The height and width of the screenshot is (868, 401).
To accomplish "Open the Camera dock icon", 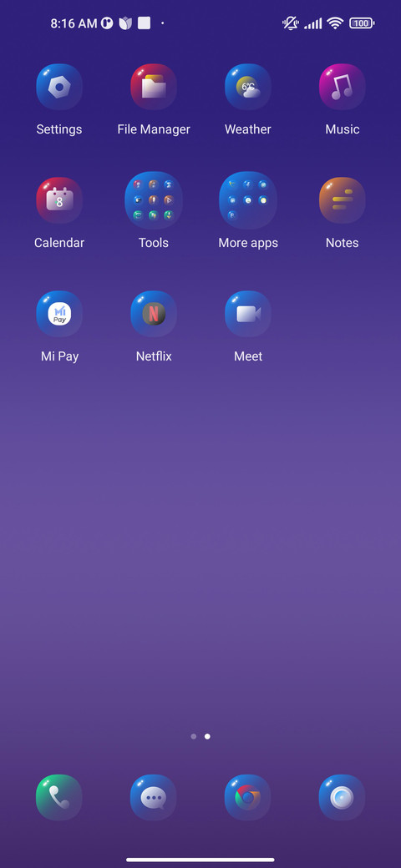I will 342,798.
